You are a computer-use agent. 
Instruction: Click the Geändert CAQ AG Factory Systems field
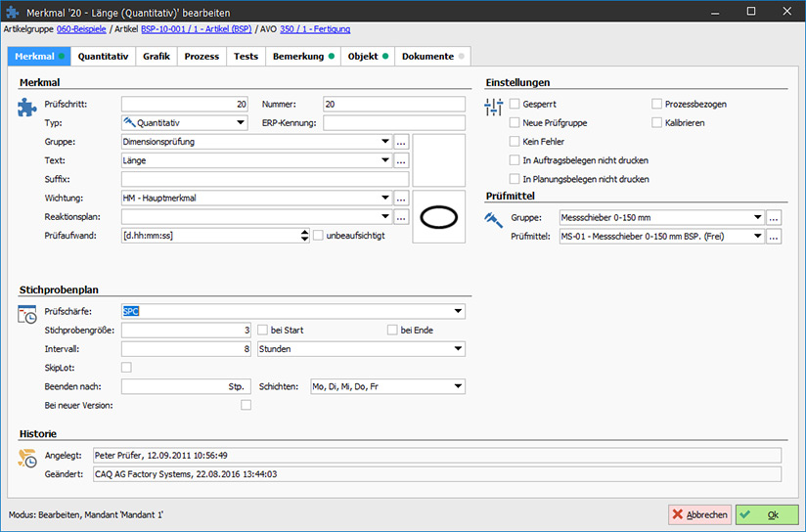(x=437, y=474)
